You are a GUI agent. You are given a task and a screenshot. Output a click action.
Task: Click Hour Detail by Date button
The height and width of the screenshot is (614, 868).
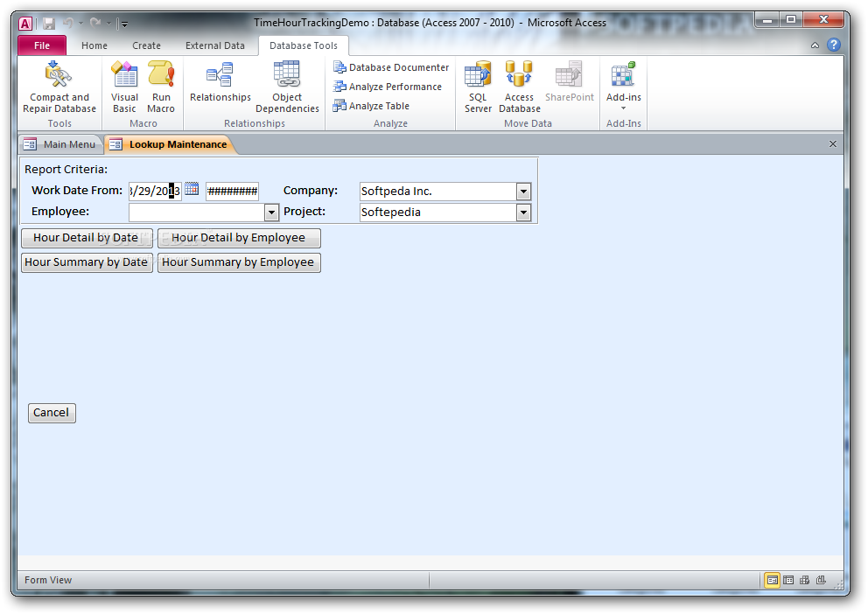(87, 238)
